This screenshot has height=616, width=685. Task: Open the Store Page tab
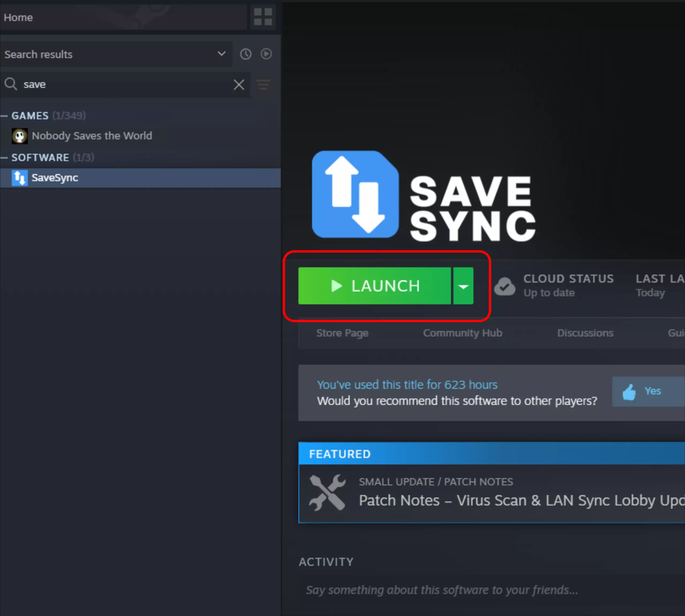(342, 333)
